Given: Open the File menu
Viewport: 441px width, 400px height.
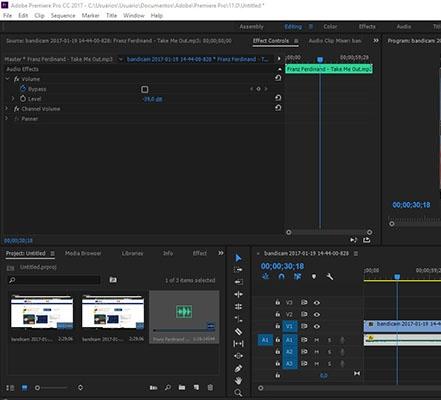Looking at the screenshot, I should (x=7, y=16).
